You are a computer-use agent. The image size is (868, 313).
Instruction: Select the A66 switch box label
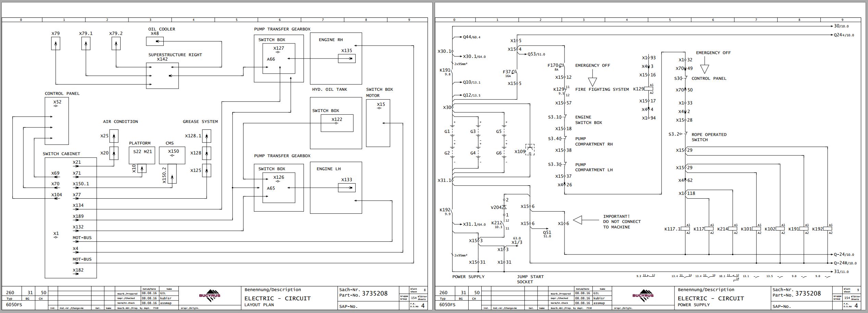point(271,59)
